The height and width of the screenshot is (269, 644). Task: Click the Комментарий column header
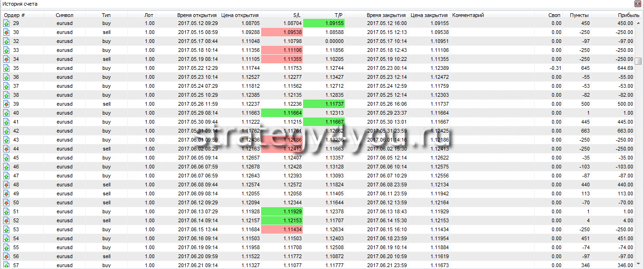(468, 15)
